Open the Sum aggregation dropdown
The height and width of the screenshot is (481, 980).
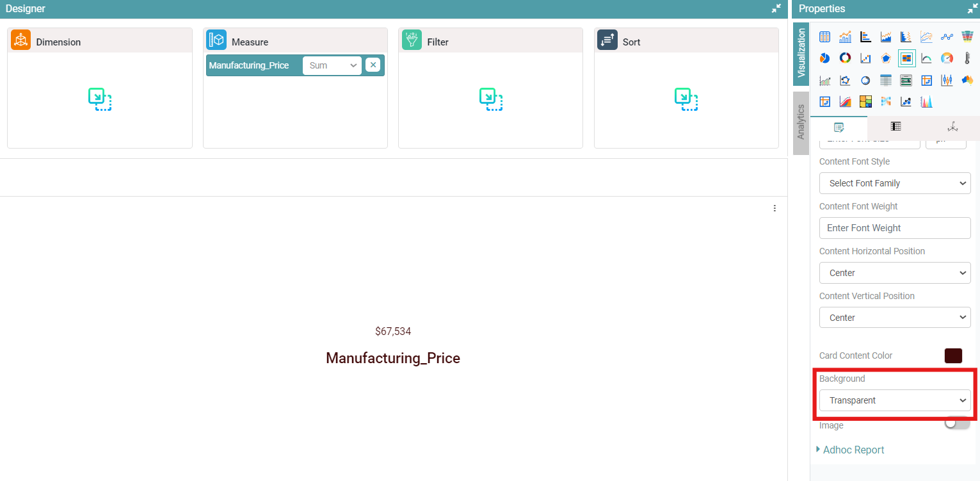click(x=332, y=65)
